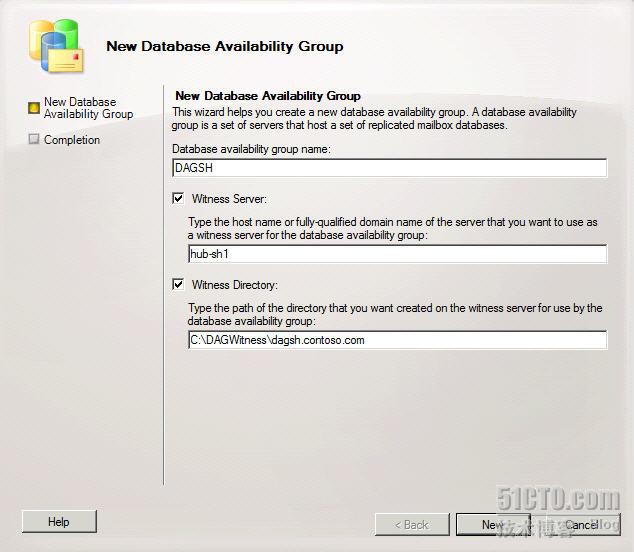This screenshot has width=634, height=552.
Task: Focus the DAG name field containing DAGSH
Action: (x=390, y=168)
